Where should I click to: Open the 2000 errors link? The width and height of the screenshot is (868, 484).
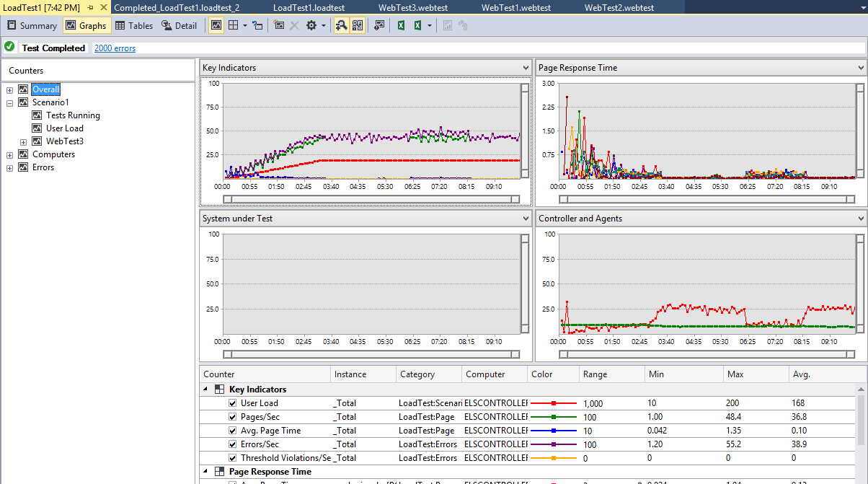(x=115, y=48)
